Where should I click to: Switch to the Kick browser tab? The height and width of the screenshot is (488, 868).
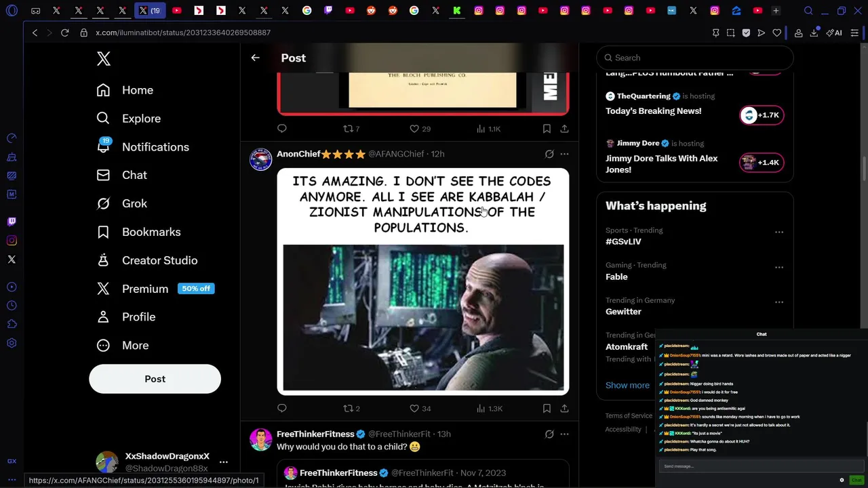pos(457,11)
